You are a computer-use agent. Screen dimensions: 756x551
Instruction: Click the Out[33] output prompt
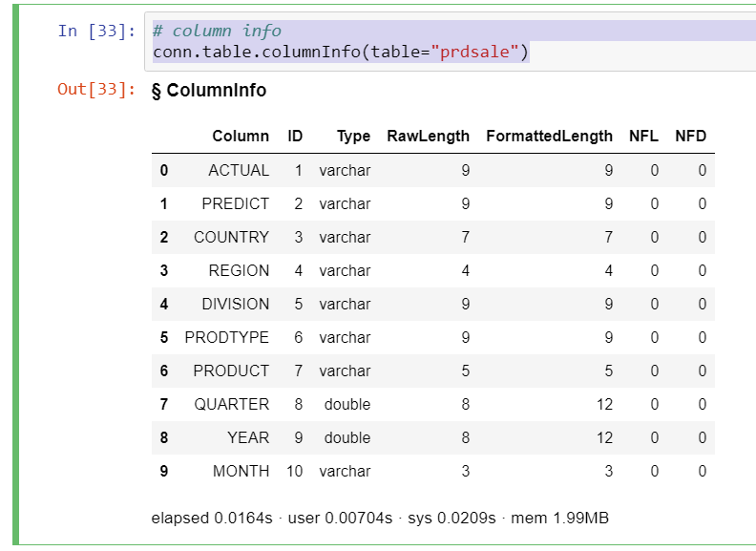(x=95, y=90)
